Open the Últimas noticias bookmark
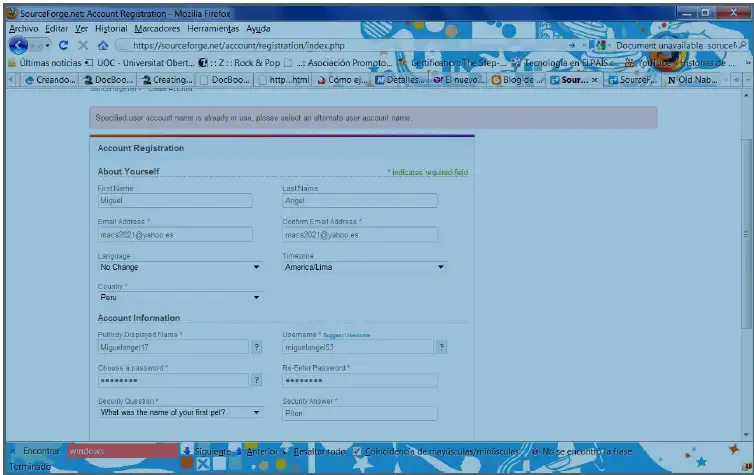754x475 pixels. (x=45, y=63)
